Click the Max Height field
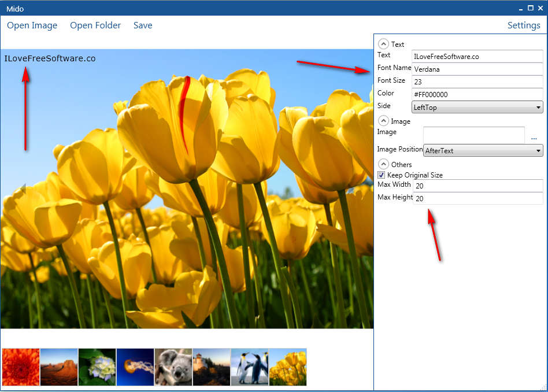Screen dimensions: 548x392 coord(477,198)
